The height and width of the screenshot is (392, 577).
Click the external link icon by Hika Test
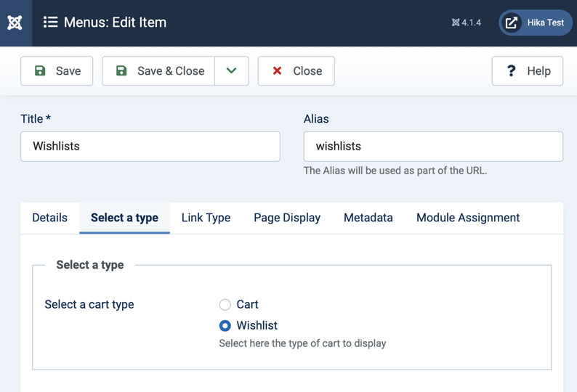pos(512,23)
